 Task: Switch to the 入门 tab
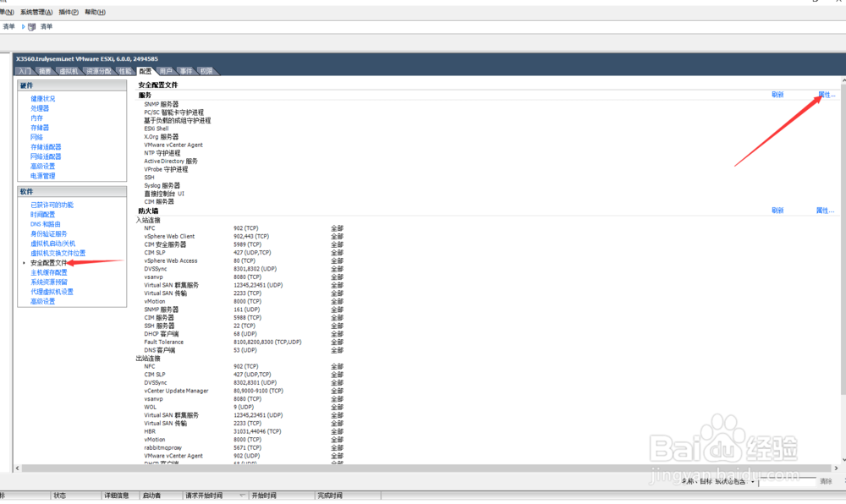pyautogui.click(x=25, y=71)
